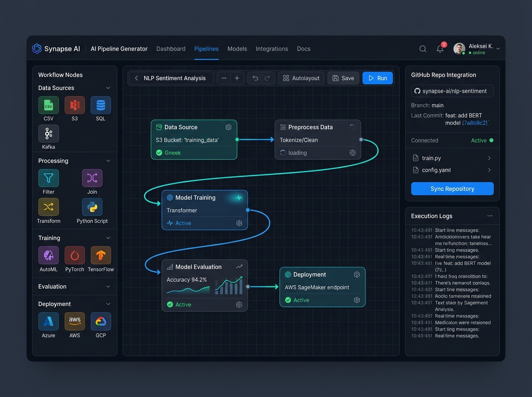Open the Aleksei K. account dropdown
This screenshot has width=532, height=397.
click(x=498, y=49)
